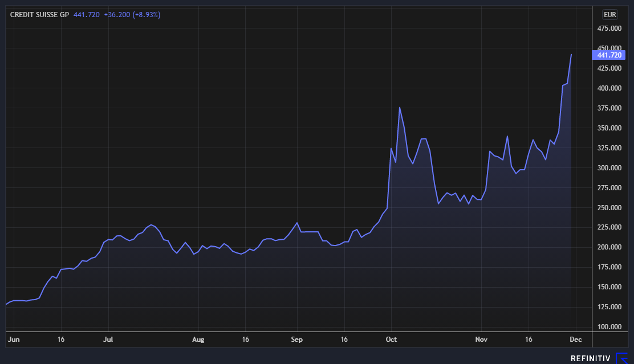Click the 275.000 axis label
The height and width of the screenshot is (364, 634).
[609, 188]
